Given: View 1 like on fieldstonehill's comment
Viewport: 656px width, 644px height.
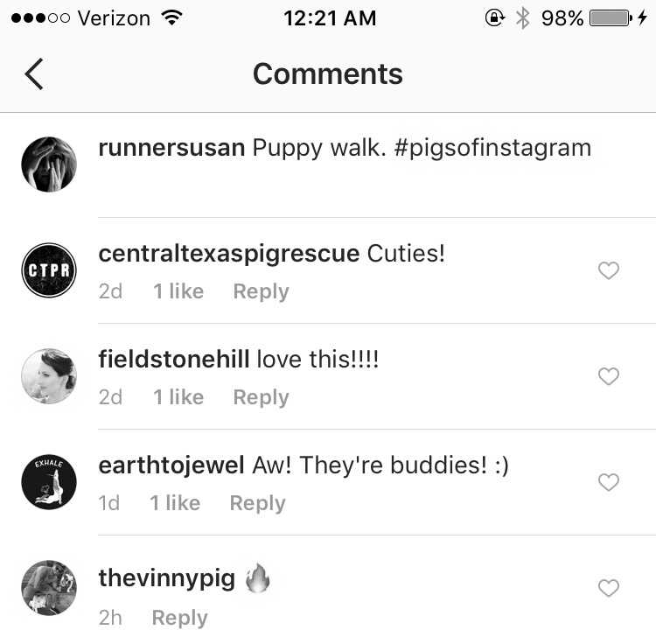Looking at the screenshot, I should point(178,397).
